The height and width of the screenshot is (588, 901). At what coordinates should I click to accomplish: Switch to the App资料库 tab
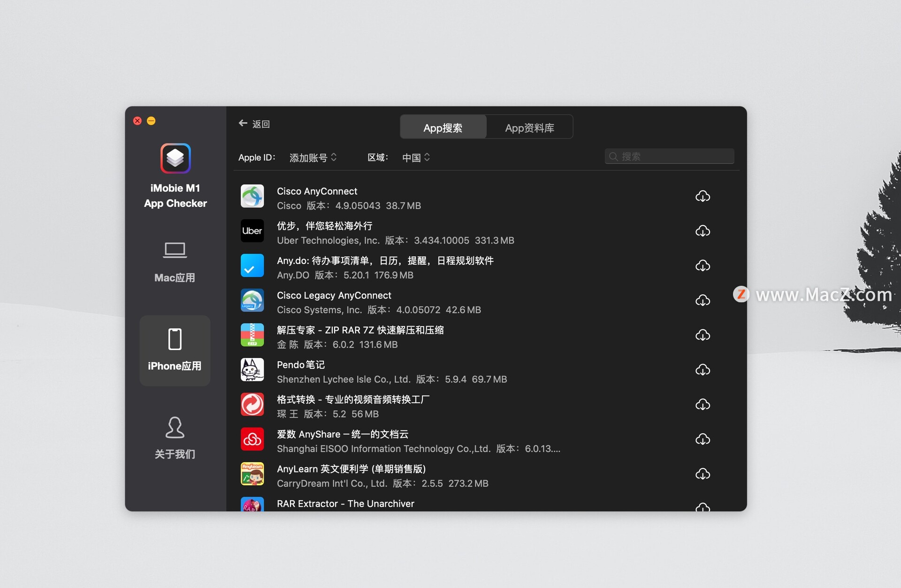529,127
